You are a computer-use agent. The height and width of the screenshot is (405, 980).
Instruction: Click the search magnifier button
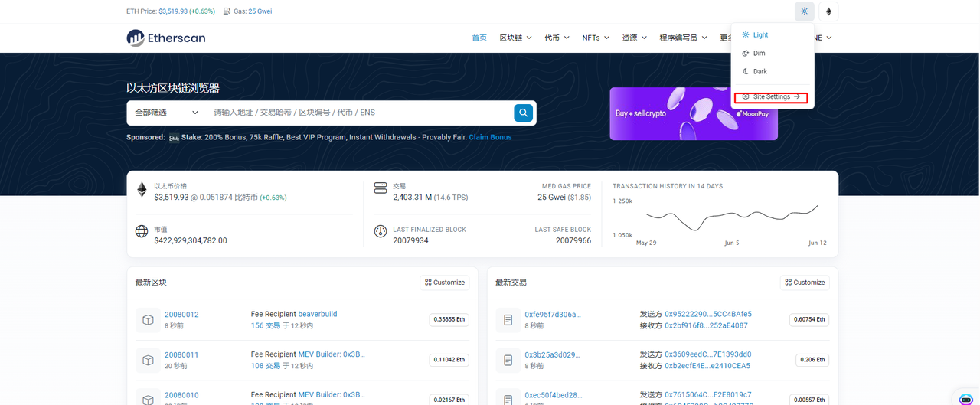point(523,113)
